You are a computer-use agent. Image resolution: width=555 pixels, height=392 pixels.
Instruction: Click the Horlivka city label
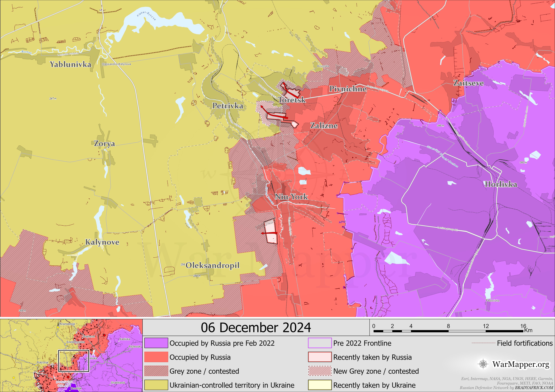tap(501, 184)
